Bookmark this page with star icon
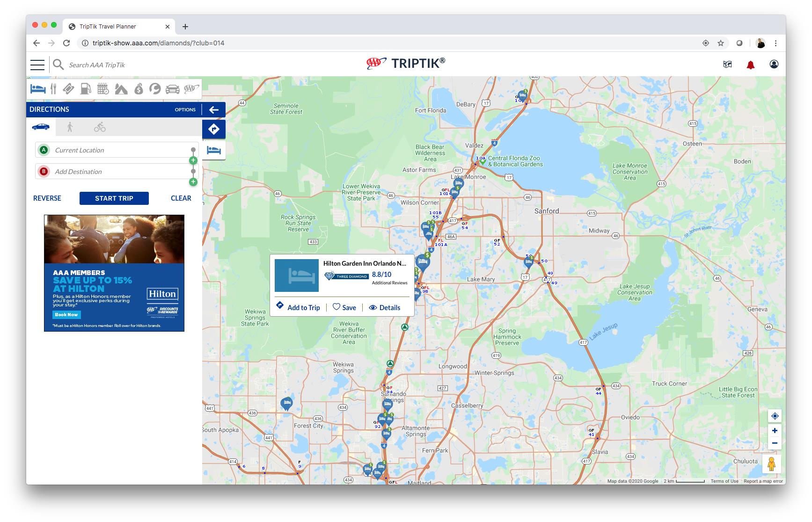812x522 pixels. [x=721, y=43]
